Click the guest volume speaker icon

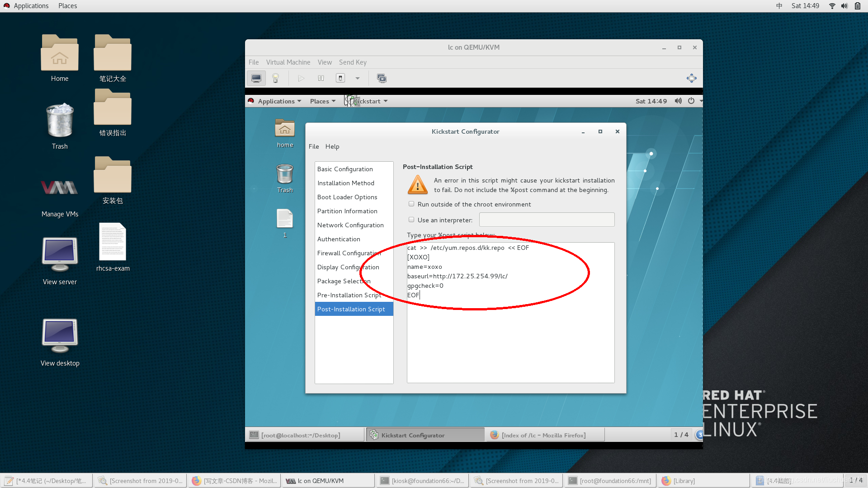(678, 101)
